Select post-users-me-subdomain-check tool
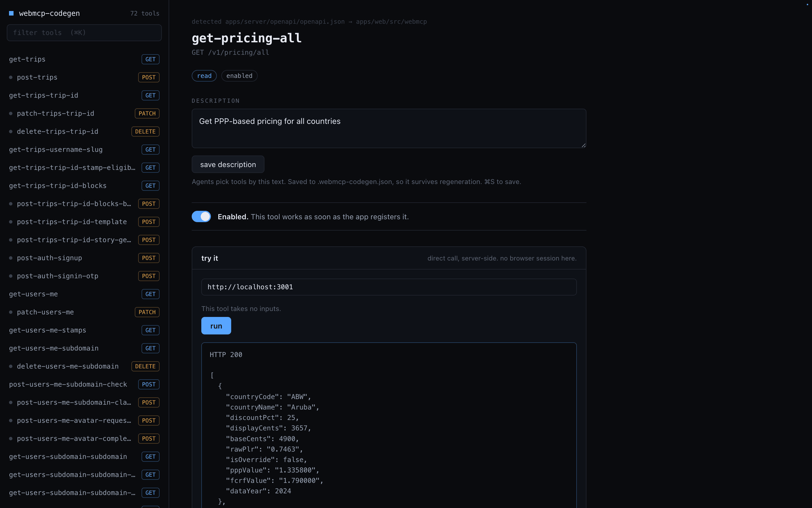 pyautogui.click(x=84, y=384)
